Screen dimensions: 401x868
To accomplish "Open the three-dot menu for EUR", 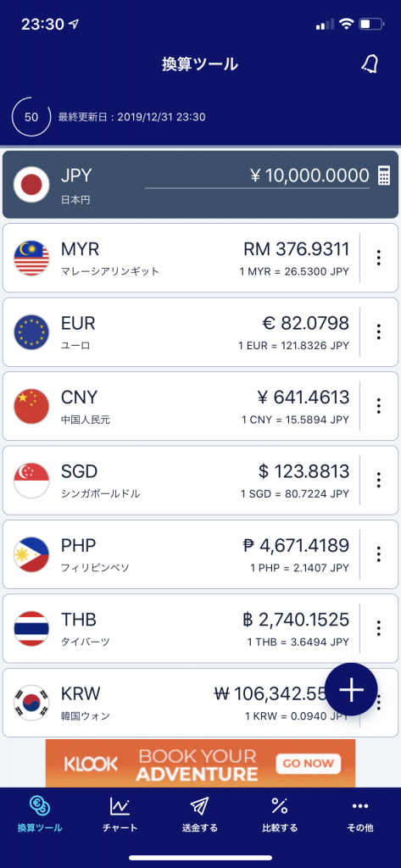I will pos(379,331).
